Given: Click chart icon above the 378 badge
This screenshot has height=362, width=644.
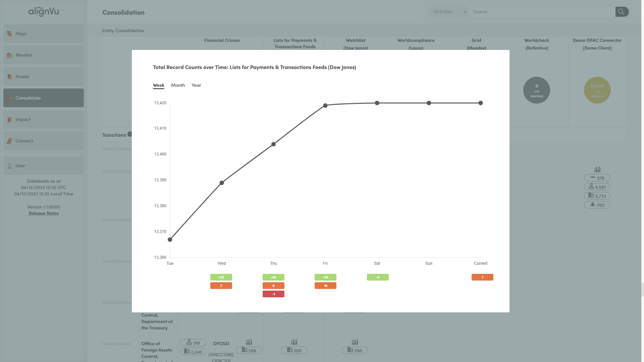Looking at the screenshot, I should pos(597,170).
